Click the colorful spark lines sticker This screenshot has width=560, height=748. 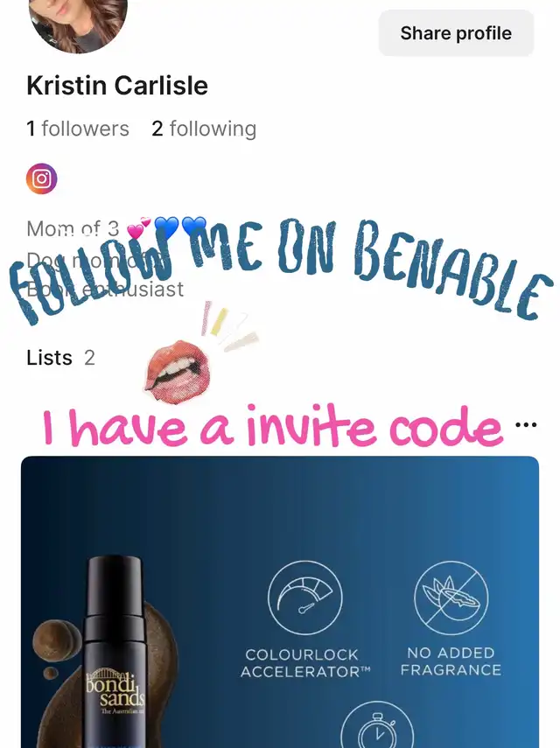(229, 326)
